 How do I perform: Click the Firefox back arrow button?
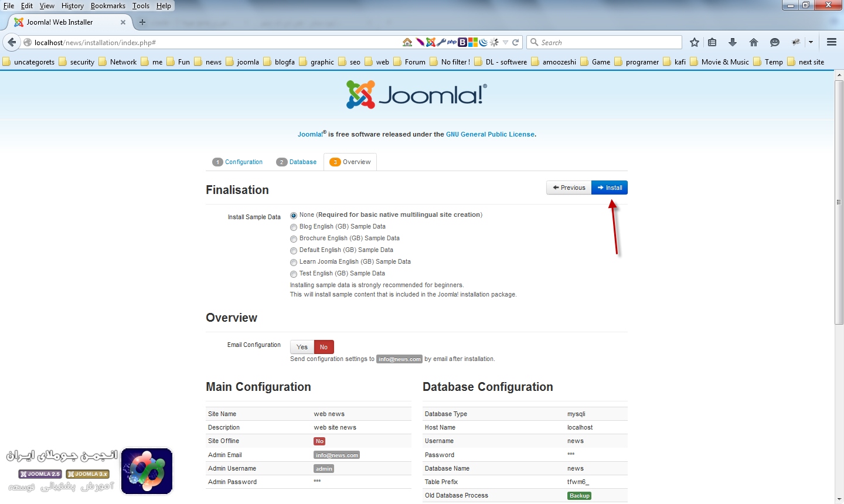click(x=12, y=42)
